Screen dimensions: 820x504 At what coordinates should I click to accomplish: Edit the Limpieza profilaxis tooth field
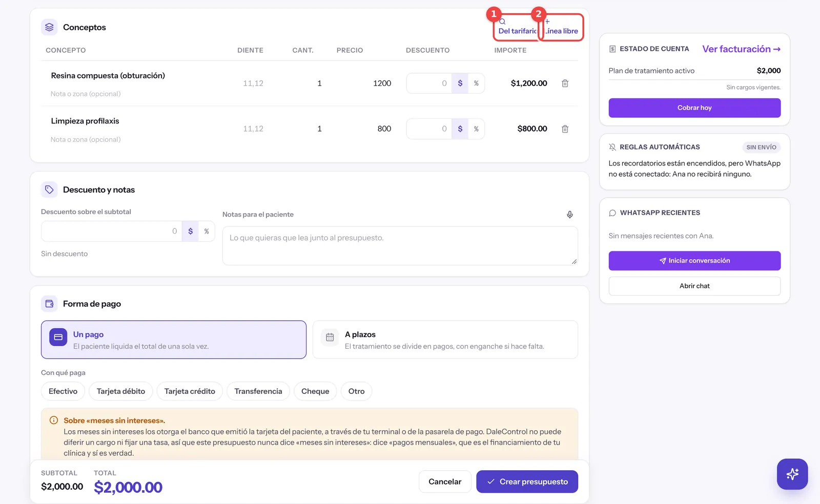253,129
